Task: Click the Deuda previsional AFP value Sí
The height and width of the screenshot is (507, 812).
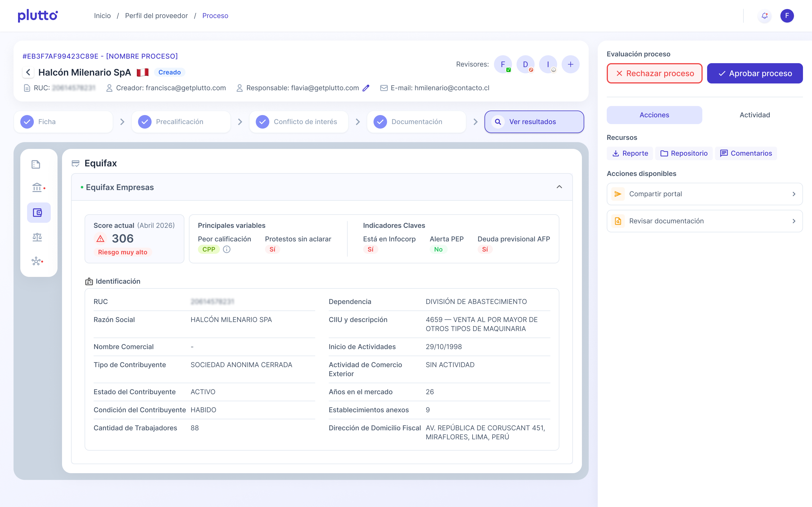Action: pyautogui.click(x=485, y=249)
